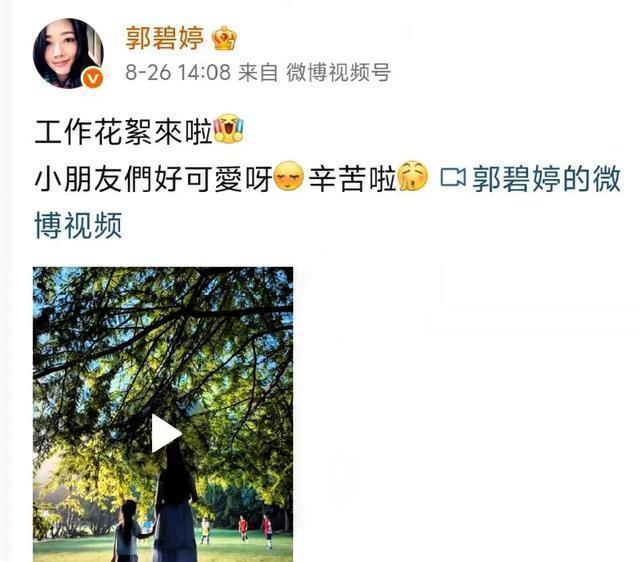
Task: Open the username 郭碧婷 profile link
Action: click(x=164, y=38)
